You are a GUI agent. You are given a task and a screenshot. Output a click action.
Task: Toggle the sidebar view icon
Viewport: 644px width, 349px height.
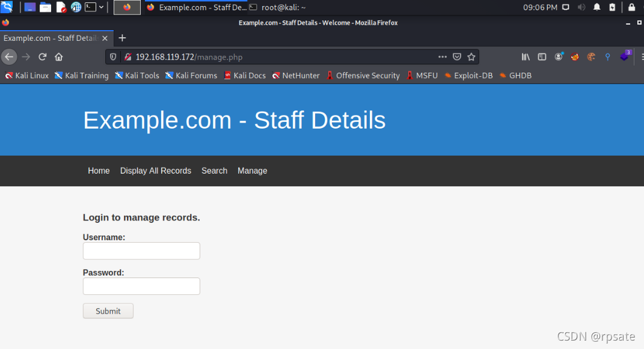tap(542, 57)
